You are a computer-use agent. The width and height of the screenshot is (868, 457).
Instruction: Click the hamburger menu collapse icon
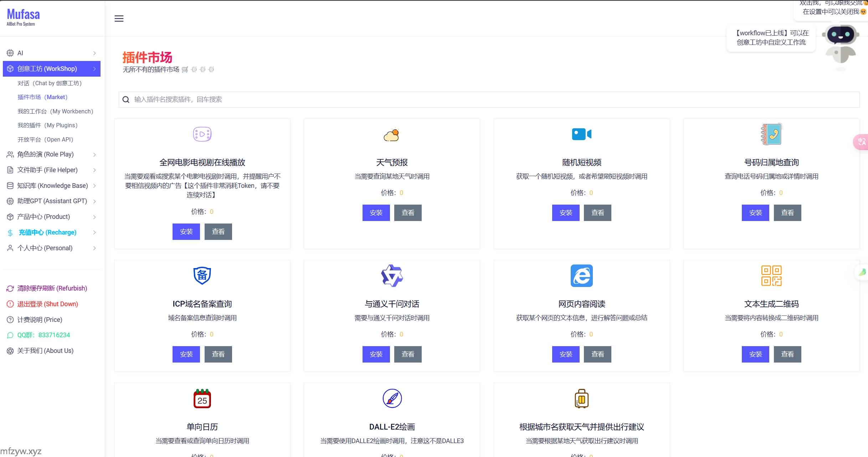(x=119, y=19)
